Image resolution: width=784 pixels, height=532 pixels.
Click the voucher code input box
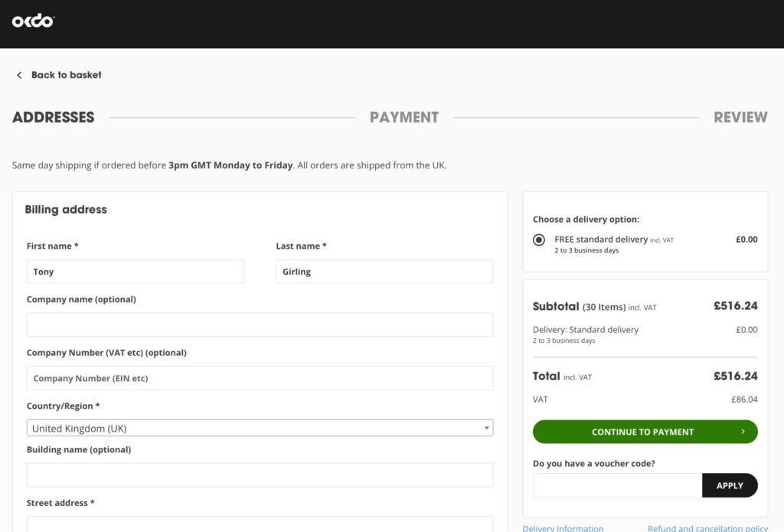point(617,485)
